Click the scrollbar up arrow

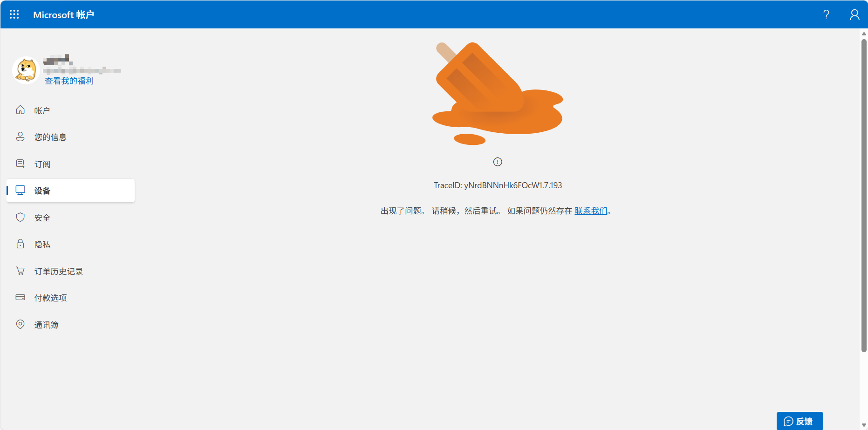coord(864,34)
